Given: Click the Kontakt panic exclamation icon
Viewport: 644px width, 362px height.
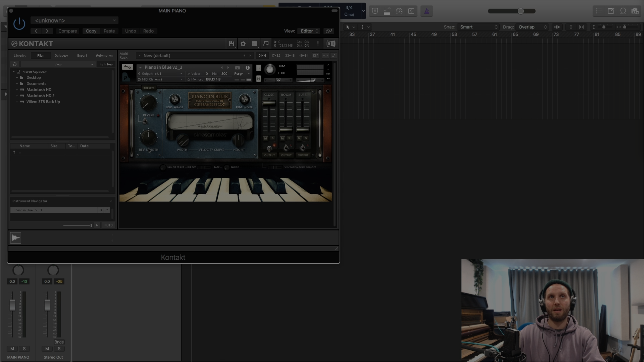Looking at the screenshot, I should pyautogui.click(x=318, y=44).
